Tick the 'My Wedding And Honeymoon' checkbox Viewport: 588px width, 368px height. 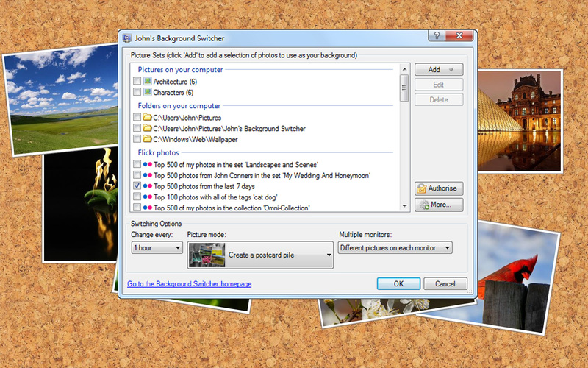click(x=137, y=175)
